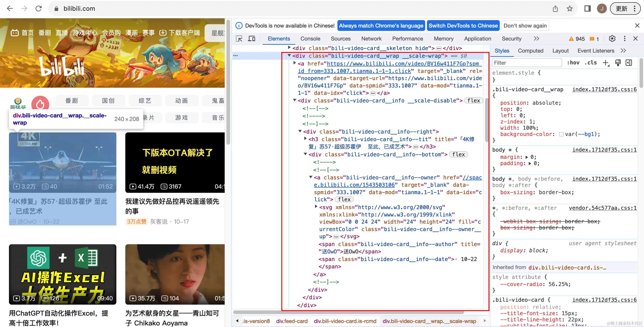Click the background-color var(--bg1) swatch
Viewport: 644px width, 327px height.
pyautogui.click(x=561, y=134)
